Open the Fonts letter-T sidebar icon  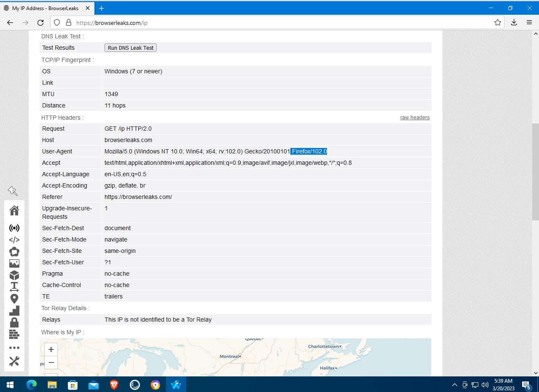coord(14,287)
